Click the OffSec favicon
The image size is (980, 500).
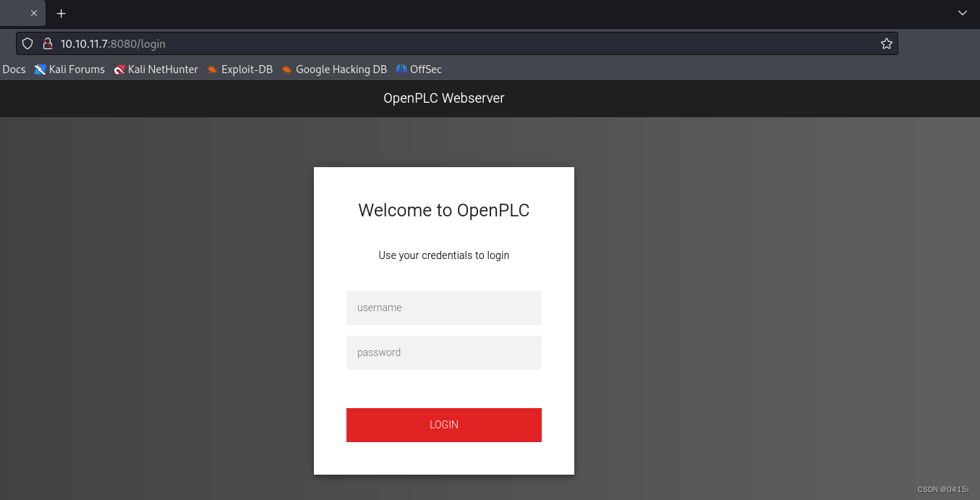(401, 69)
